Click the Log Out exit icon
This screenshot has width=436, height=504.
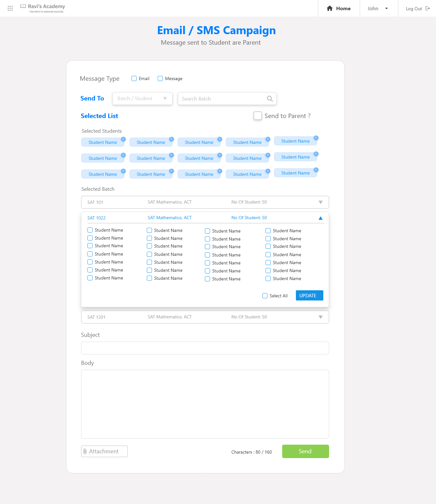click(x=428, y=8)
